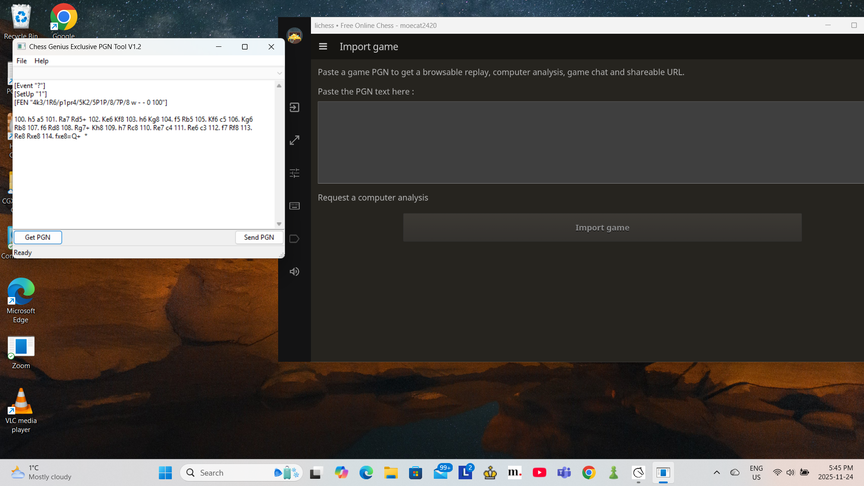864x486 pixels.
Task: Open the Zoom desktop shortcut
Action: point(21,353)
